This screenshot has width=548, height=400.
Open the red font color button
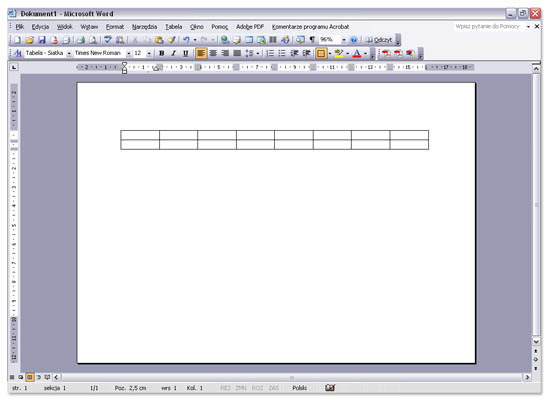click(356, 53)
